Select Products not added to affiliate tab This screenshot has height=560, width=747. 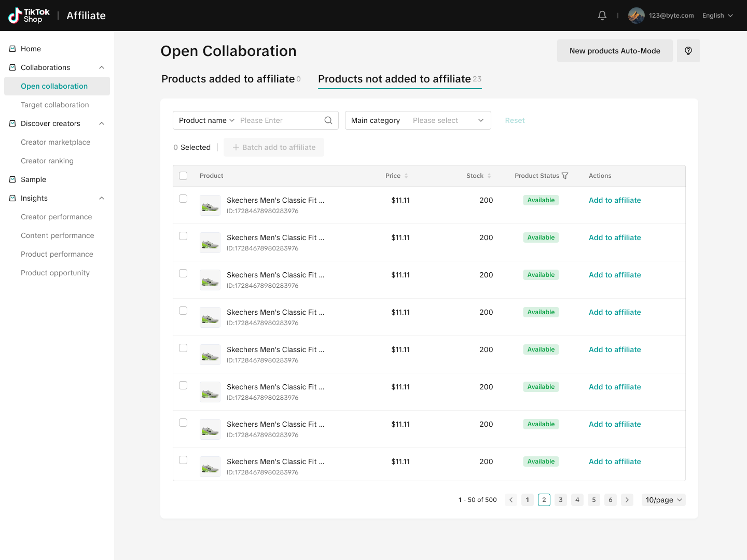tap(400, 79)
